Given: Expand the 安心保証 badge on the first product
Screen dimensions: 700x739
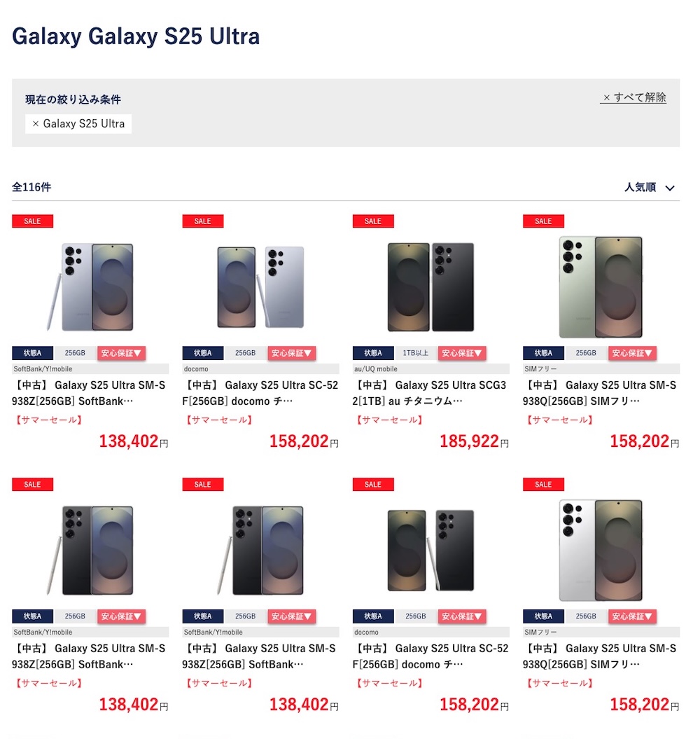Looking at the screenshot, I should point(121,353).
